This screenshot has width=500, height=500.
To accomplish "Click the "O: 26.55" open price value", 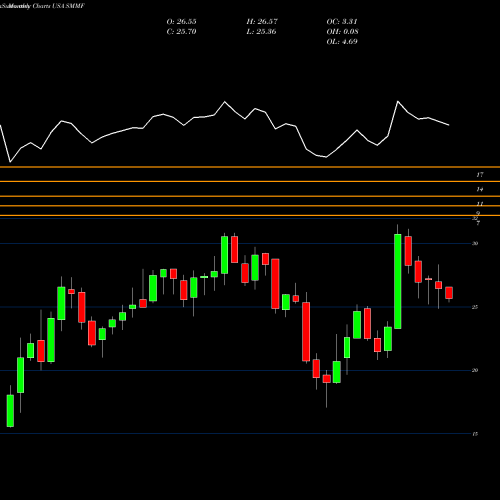I will click(181, 22).
